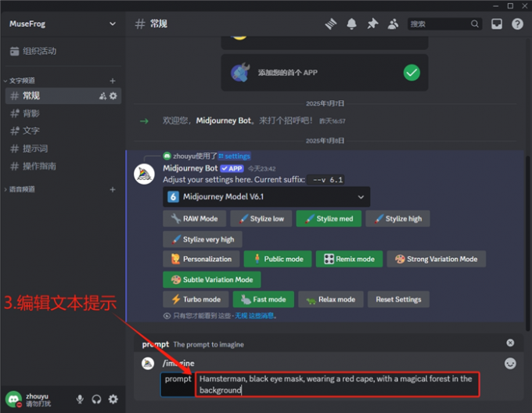
Task: Click the 添加您的首个 APP card
Action: 325,73
